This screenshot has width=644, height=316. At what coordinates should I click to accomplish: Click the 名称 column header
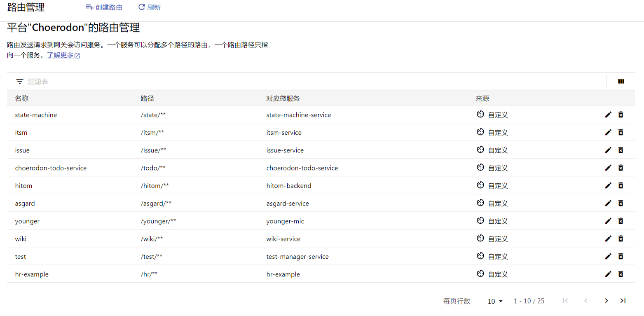point(22,98)
